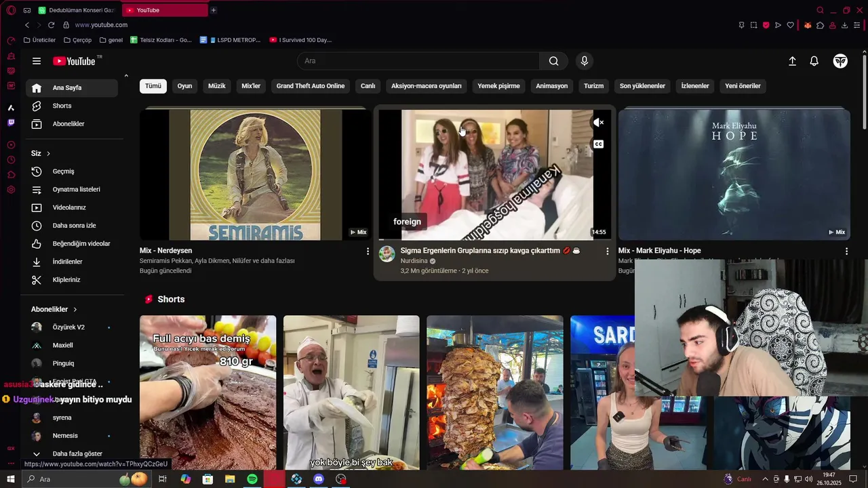Viewport: 868px width, 488px height.
Task: Click the search magnifier button
Action: tap(554, 61)
